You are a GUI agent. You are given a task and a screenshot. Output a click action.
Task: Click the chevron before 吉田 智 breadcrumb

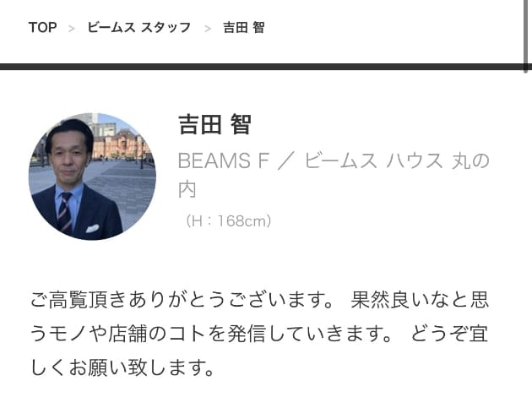tap(208, 29)
